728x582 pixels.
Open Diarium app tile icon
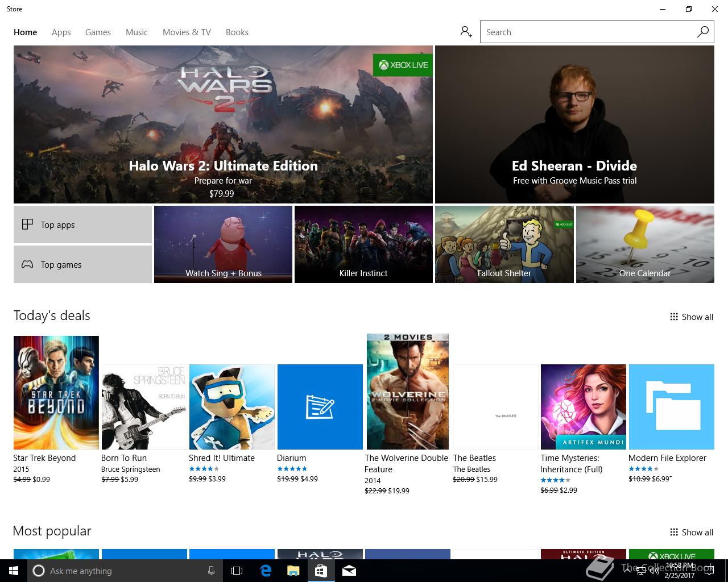click(x=320, y=407)
